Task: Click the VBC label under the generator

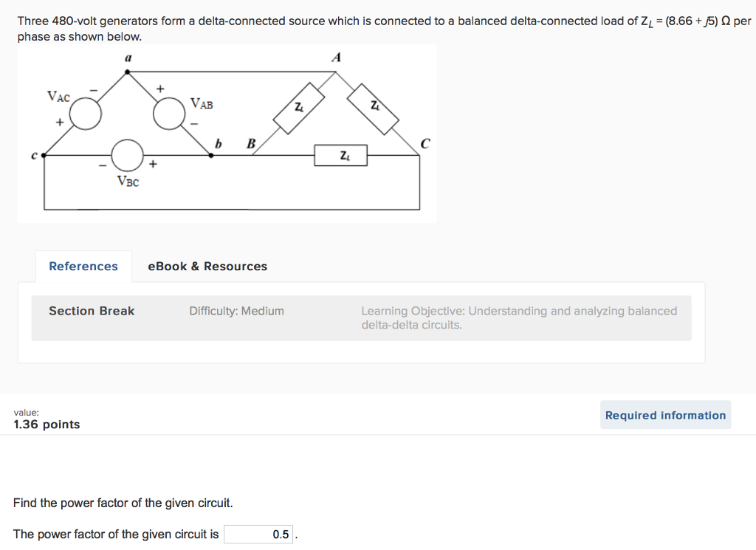Action: (128, 181)
